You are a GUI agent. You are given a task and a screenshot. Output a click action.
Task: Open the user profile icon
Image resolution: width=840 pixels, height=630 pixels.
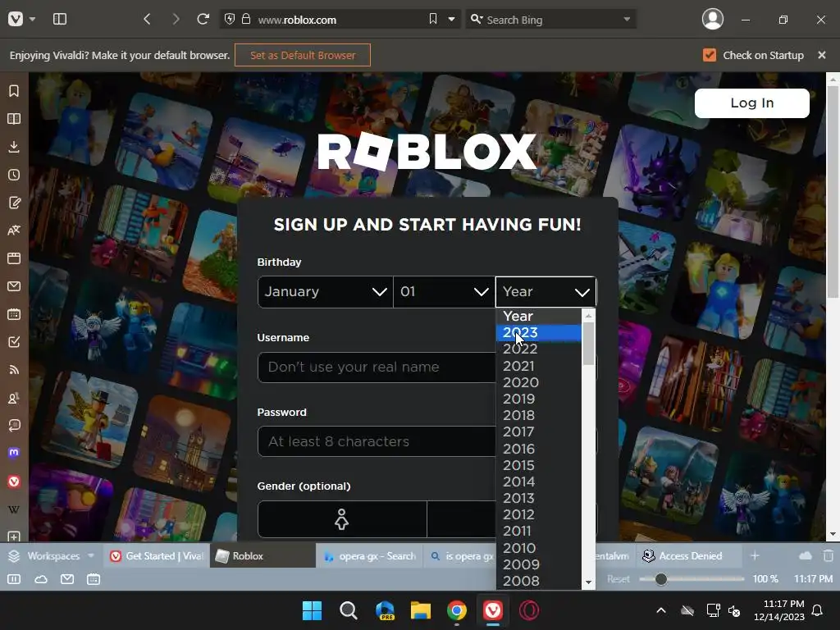[713, 20]
